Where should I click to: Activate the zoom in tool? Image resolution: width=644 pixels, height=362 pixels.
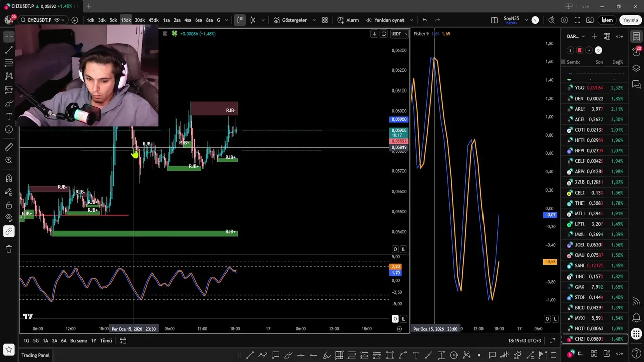[9, 160]
